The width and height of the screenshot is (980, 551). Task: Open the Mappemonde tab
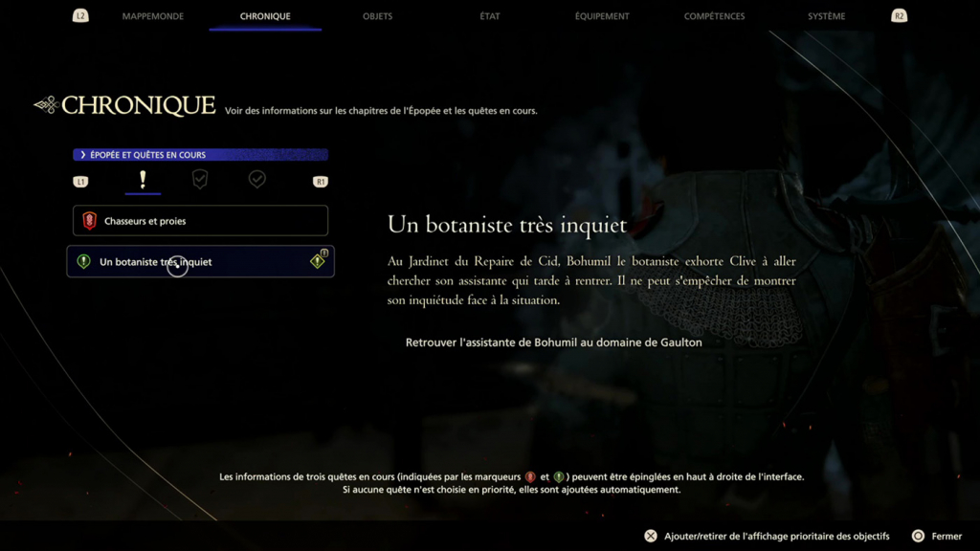pyautogui.click(x=153, y=16)
